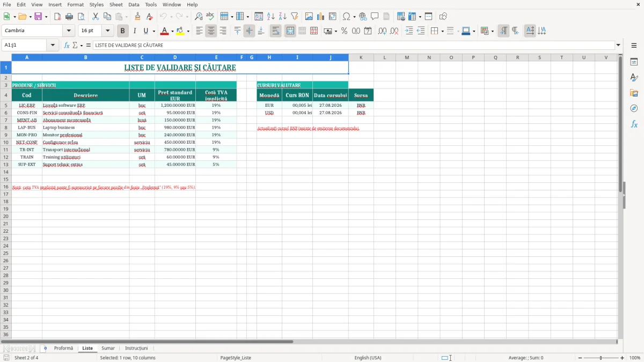Click the formula input line

(354, 46)
